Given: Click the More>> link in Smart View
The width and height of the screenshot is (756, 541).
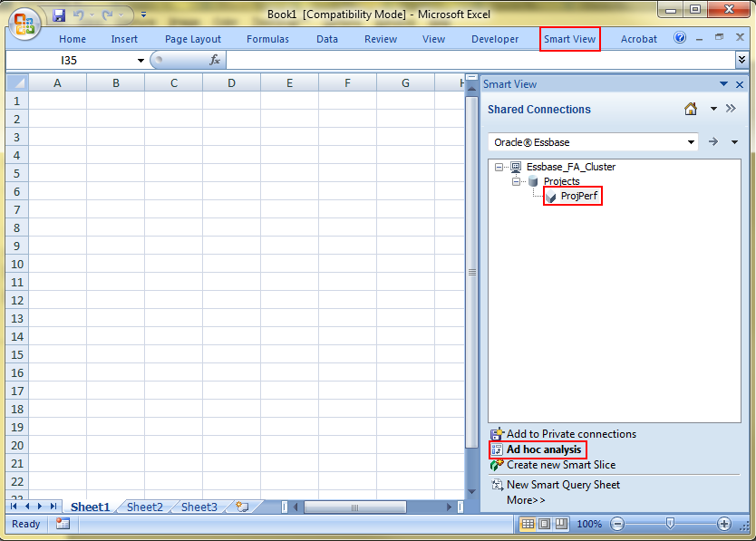Looking at the screenshot, I should pyautogui.click(x=526, y=500).
